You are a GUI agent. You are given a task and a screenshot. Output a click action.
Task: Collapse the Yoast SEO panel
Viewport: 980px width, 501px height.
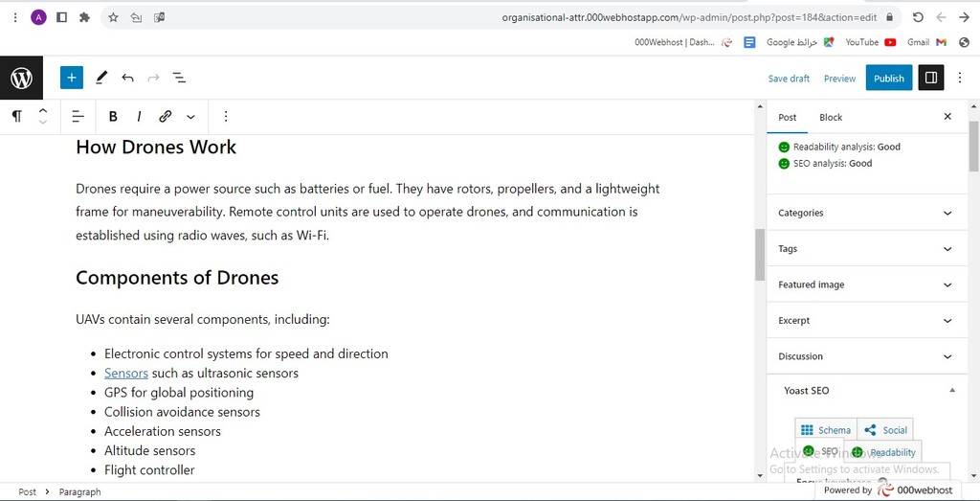866,390
